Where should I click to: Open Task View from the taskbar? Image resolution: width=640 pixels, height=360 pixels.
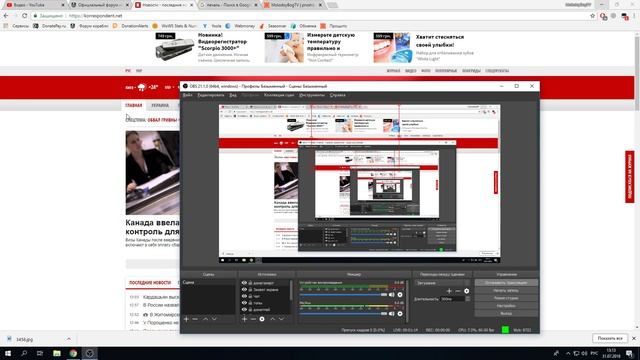[x=40, y=353]
